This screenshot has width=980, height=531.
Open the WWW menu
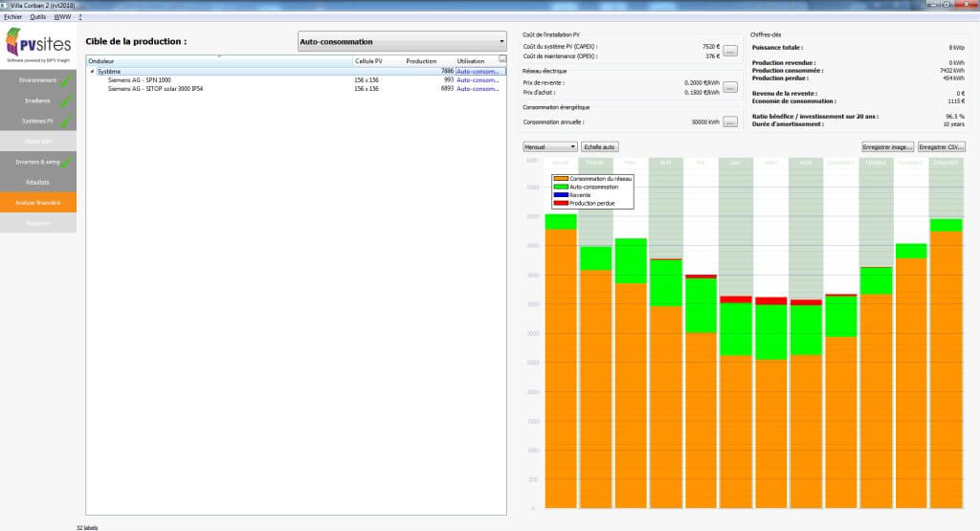(x=62, y=17)
